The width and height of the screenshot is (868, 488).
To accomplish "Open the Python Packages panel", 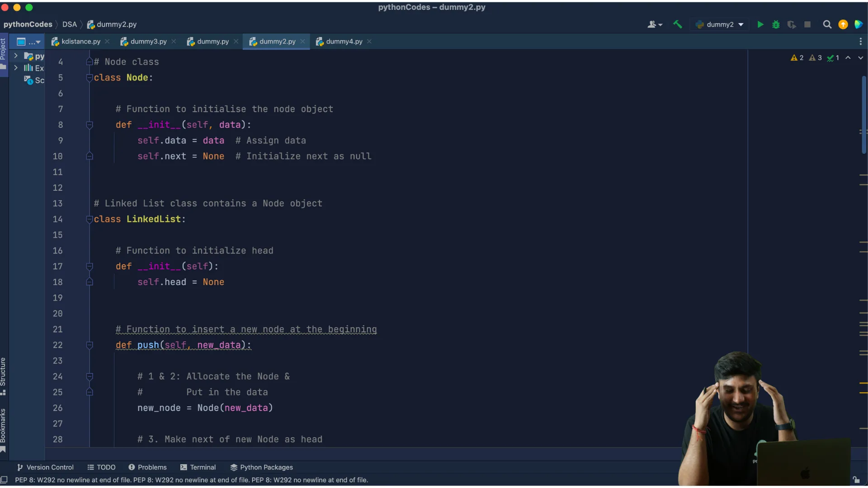I will tap(261, 467).
